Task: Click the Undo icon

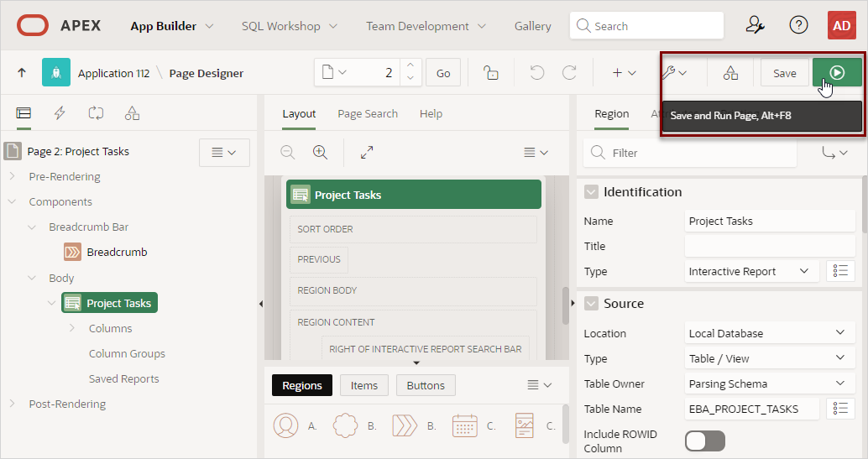Action: 536,72
